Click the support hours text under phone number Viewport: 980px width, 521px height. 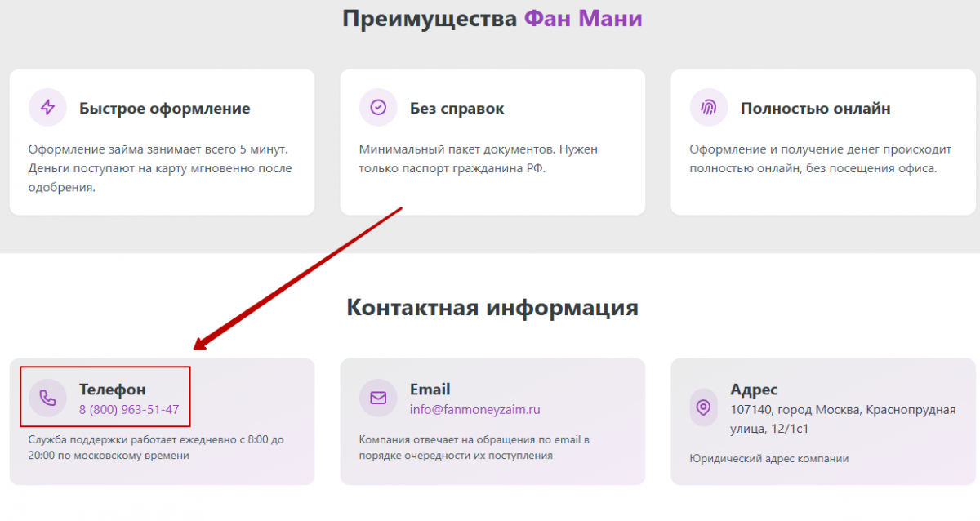(156, 448)
